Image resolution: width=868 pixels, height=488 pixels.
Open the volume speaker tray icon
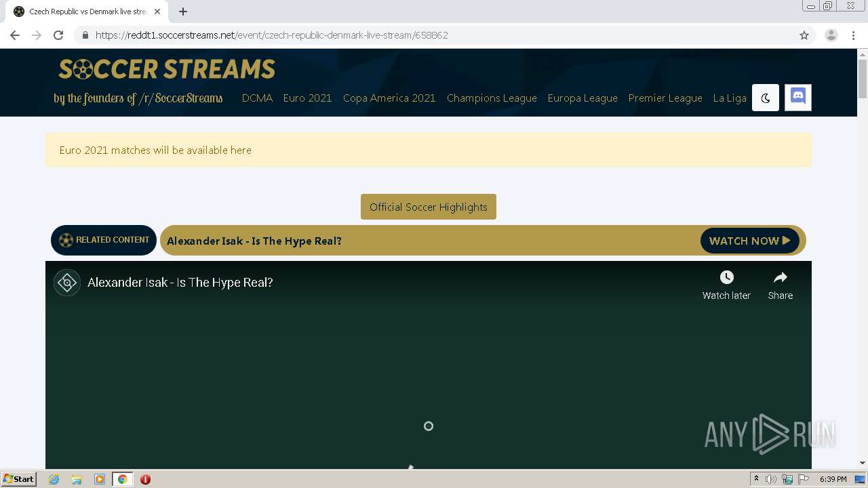(x=771, y=479)
